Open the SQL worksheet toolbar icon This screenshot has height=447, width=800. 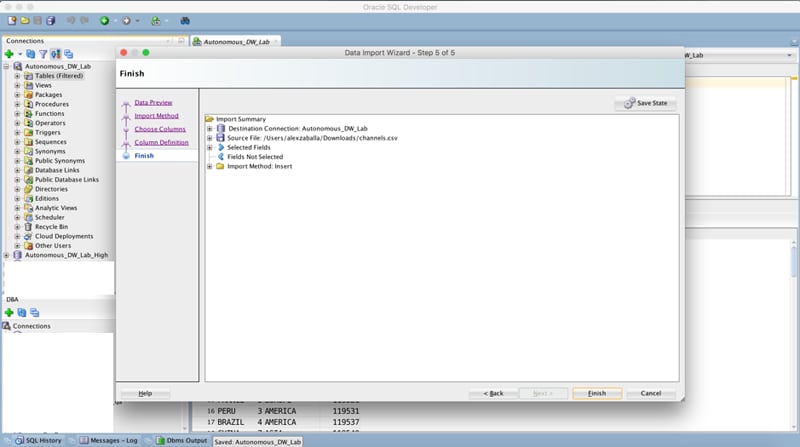point(156,20)
